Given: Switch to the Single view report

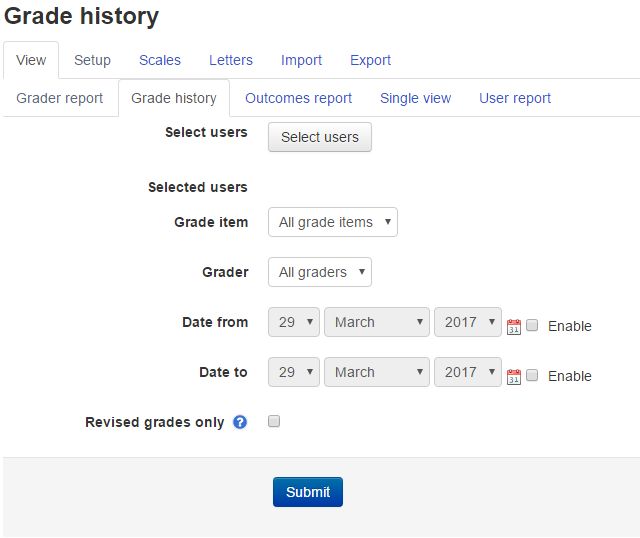Looking at the screenshot, I should coord(415,98).
